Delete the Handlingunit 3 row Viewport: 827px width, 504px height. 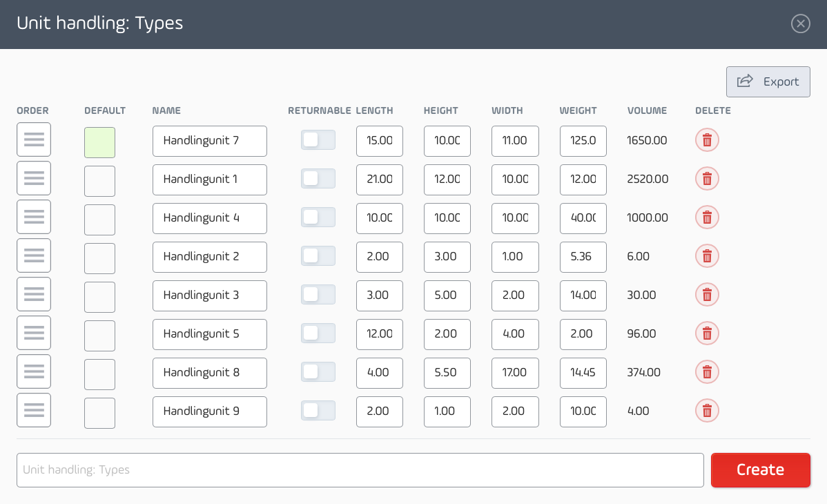(707, 295)
